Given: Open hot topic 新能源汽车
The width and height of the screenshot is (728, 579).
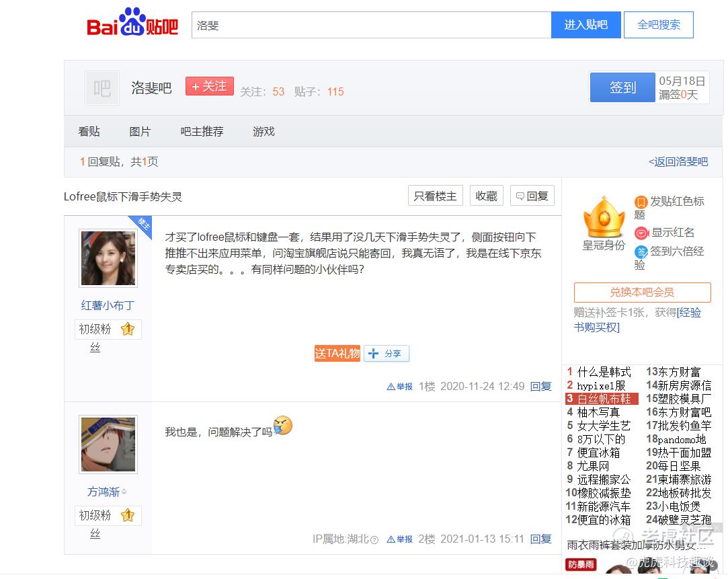Looking at the screenshot, I should pyautogui.click(x=604, y=506).
